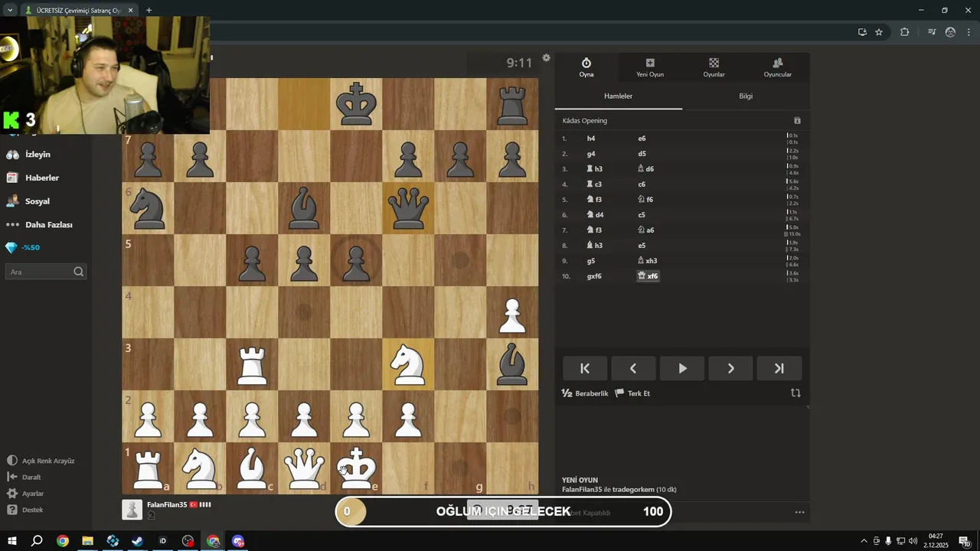Open Chrome three-dot menu
980x551 pixels.
967,32
